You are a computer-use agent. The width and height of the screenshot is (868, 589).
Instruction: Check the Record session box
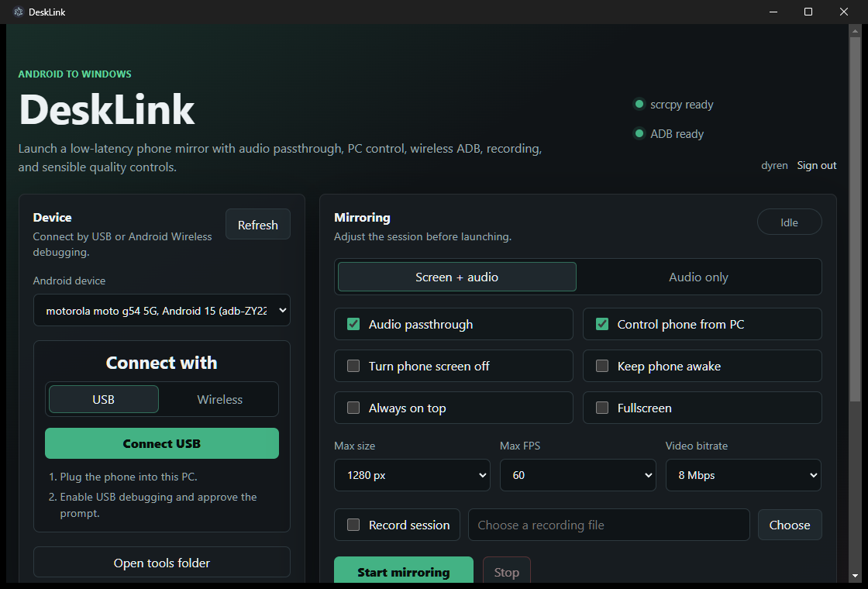[x=353, y=525]
